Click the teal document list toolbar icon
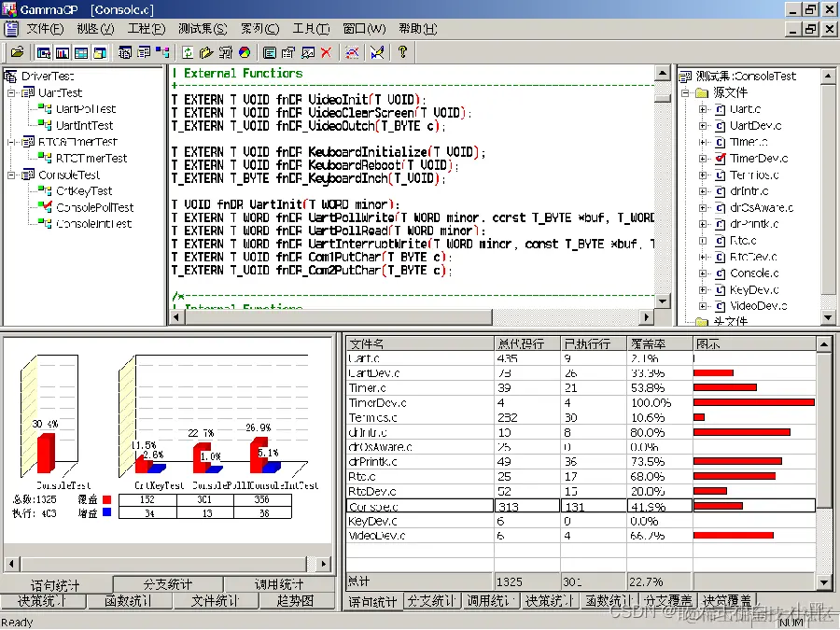The width and height of the screenshot is (840, 630). [x=270, y=52]
